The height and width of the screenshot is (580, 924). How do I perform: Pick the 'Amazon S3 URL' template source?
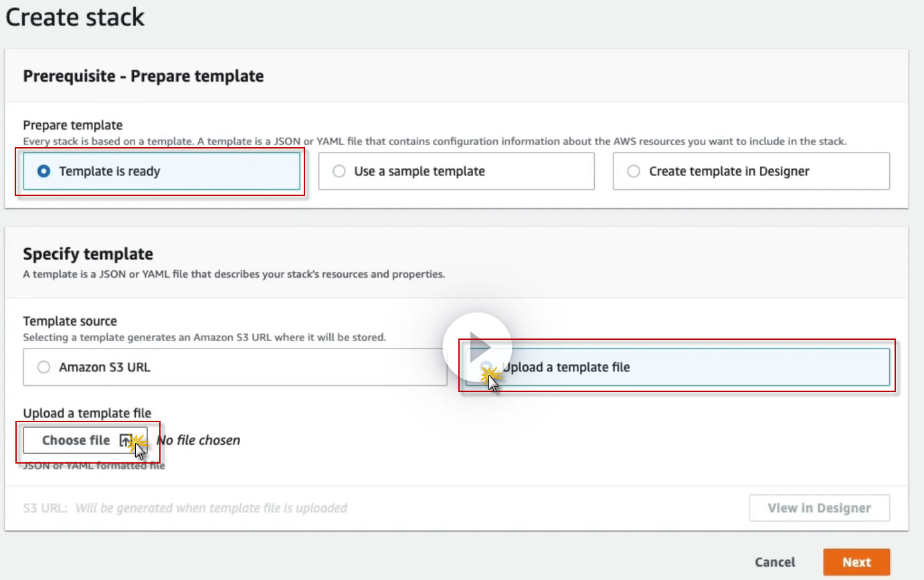point(44,367)
